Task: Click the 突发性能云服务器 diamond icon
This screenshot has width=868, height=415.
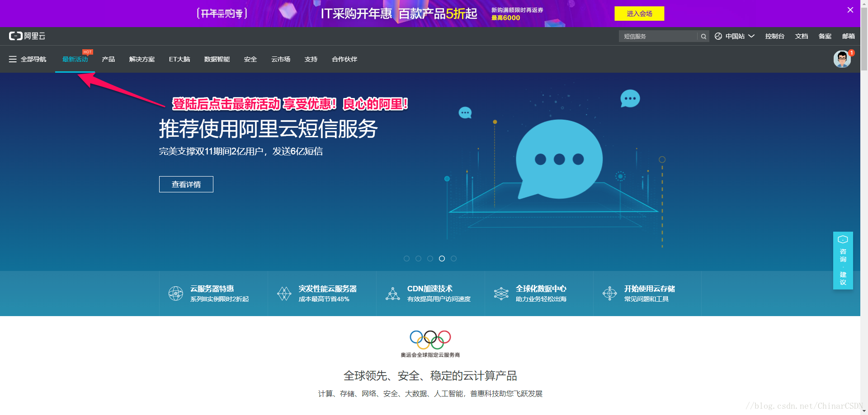Action: click(x=284, y=294)
